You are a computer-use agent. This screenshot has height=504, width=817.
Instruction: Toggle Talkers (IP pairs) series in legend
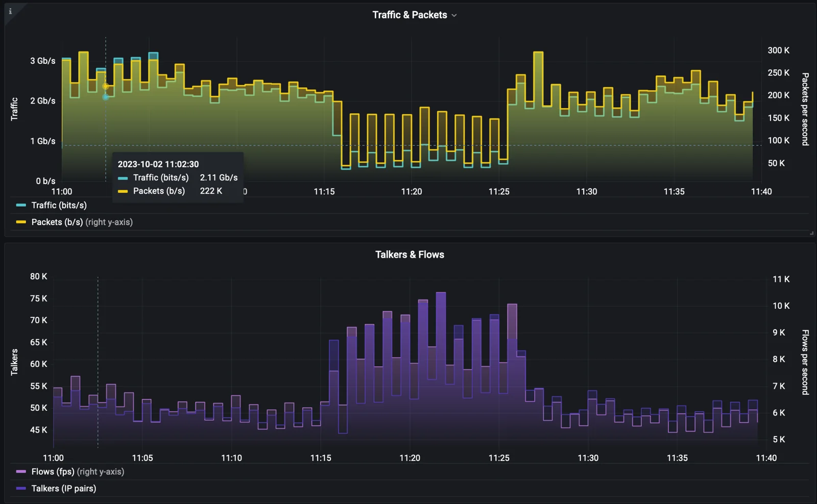[x=64, y=488]
